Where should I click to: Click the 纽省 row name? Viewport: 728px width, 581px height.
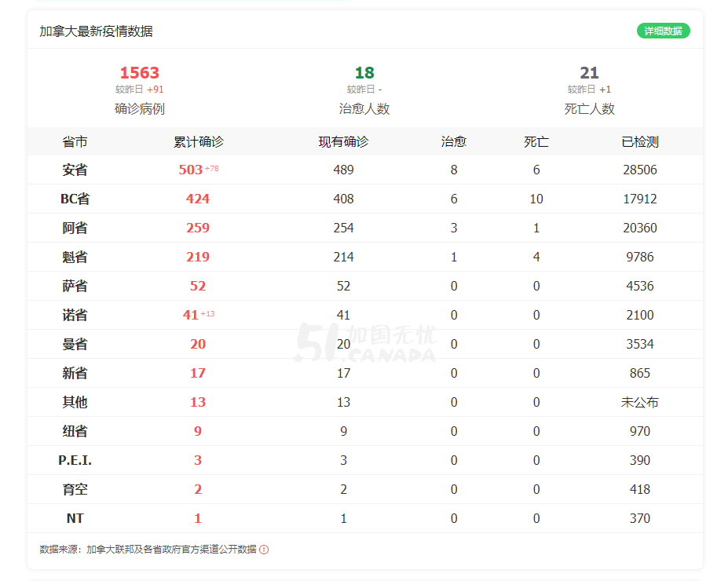coord(75,431)
